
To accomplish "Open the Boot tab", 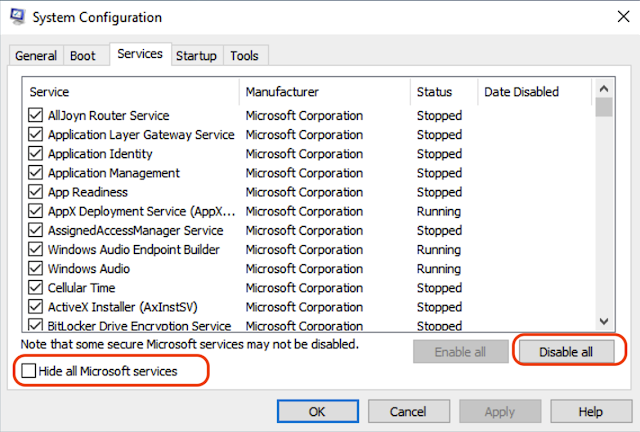I will tap(83, 56).
